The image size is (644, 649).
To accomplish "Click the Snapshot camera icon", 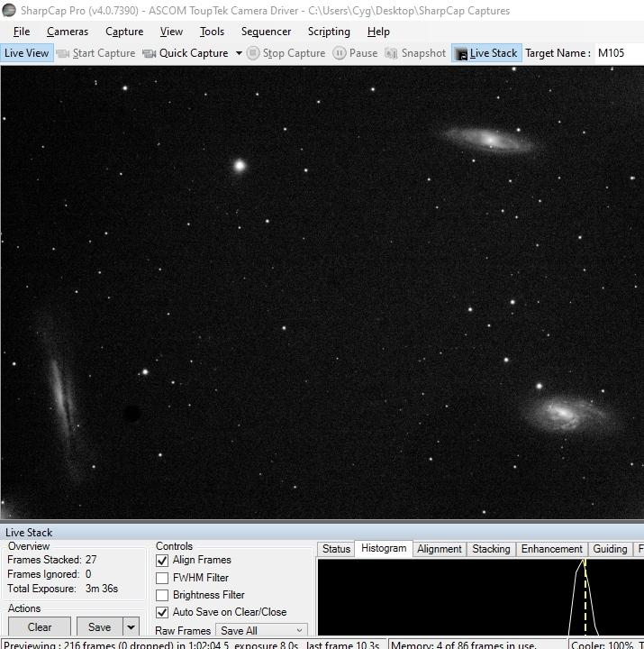I will pyautogui.click(x=391, y=53).
